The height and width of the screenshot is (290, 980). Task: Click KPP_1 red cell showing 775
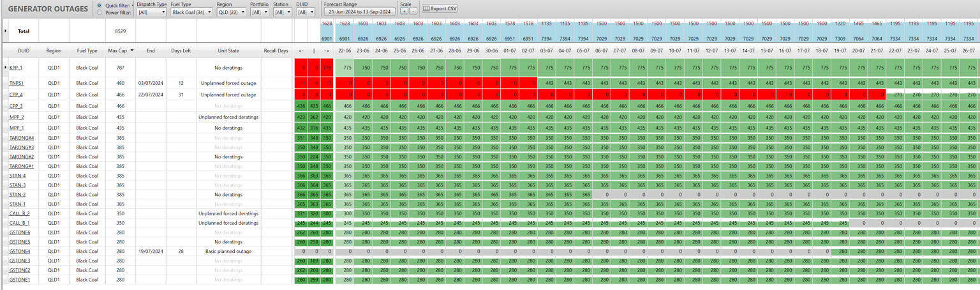[x=327, y=68]
